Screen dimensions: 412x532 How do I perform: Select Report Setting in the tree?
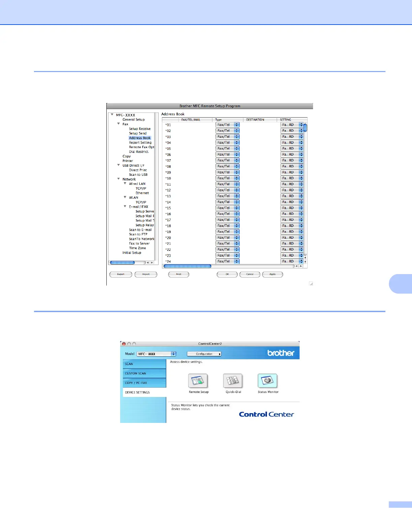[x=140, y=142]
